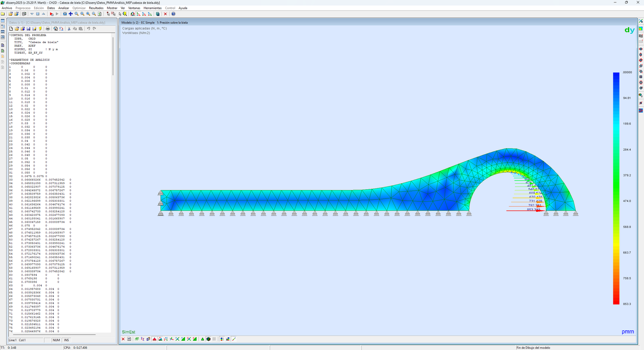Open the Resultados menu
Screen dimensions: 644x350
click(x=96, y=8)
